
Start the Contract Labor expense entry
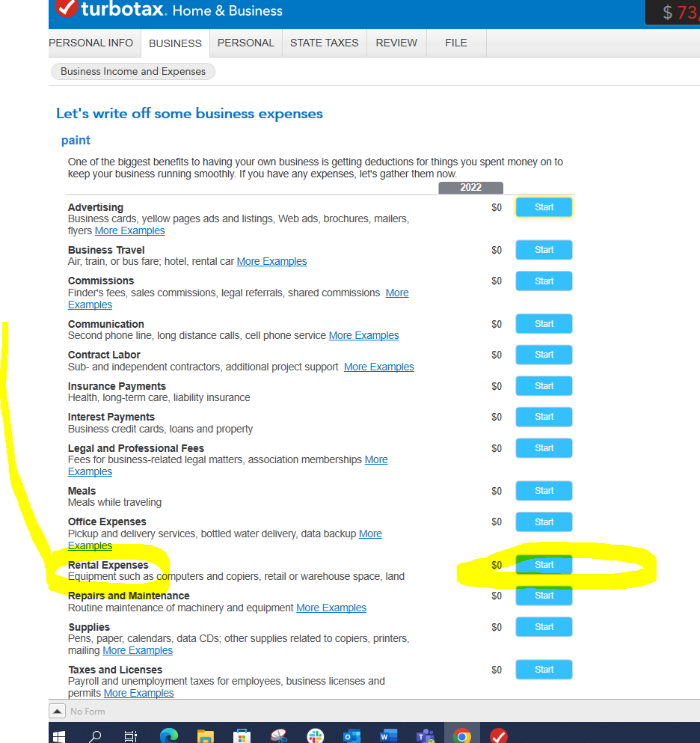tap(544, 355)
